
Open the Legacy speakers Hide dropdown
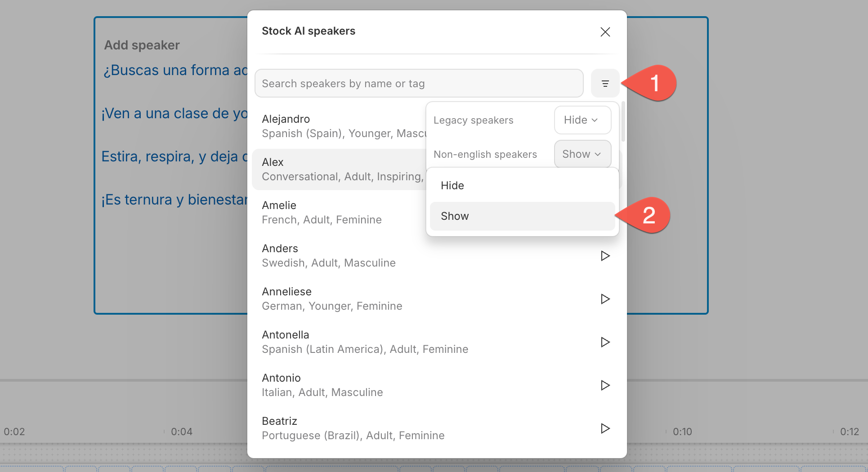[582, 120]
